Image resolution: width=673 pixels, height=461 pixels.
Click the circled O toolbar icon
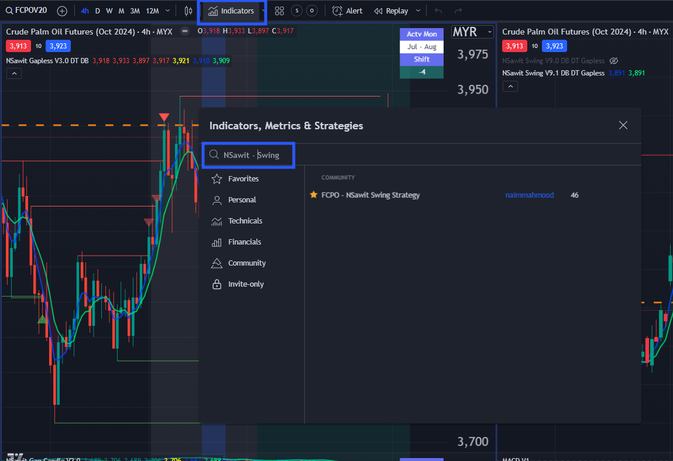312,11
